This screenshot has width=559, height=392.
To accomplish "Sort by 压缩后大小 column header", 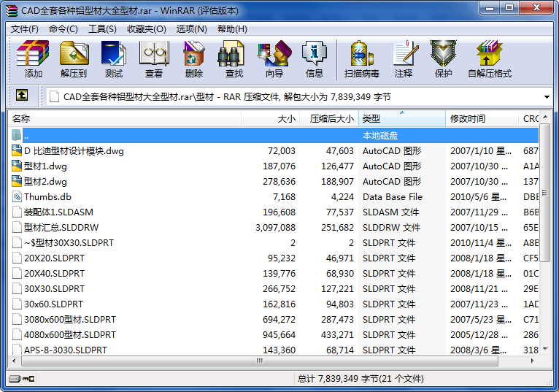I will tap(328, 119).
